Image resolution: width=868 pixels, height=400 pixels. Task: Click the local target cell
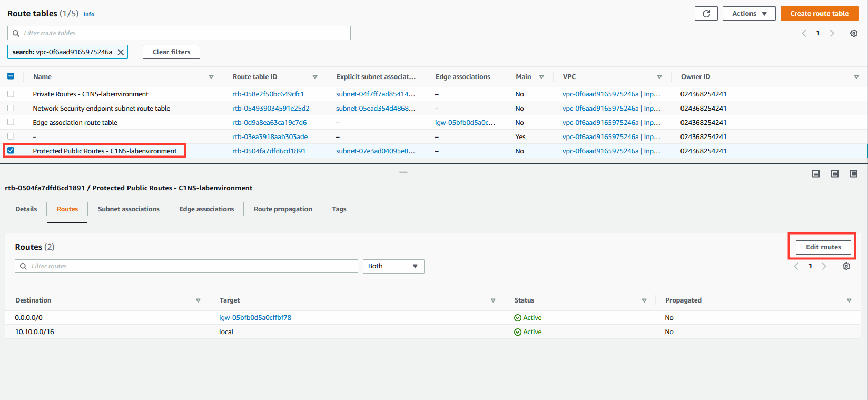click(x=226, y=332)
